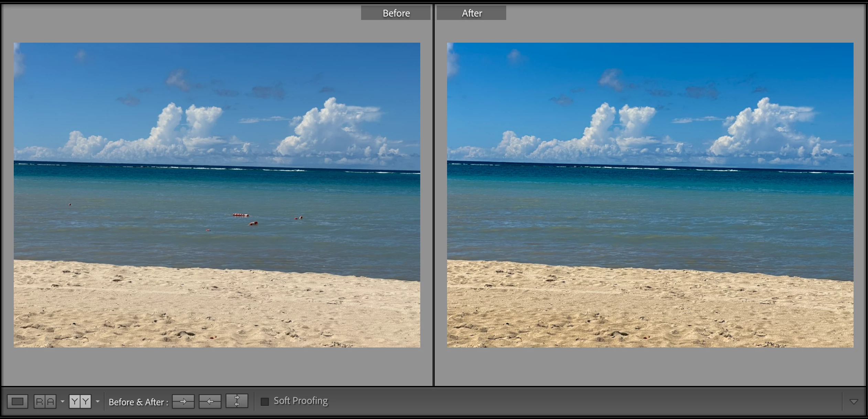Viewport: 868px width, 419px height.
Task: Click the red buoy line in Before photo
Action: (x=241, y=215)
